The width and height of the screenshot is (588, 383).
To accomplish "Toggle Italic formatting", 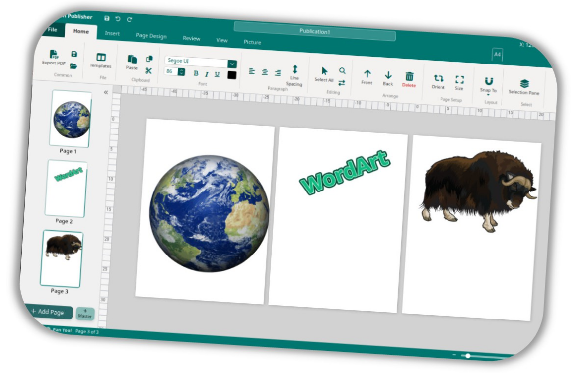I will pyautogui.click(x=206, y=74).
